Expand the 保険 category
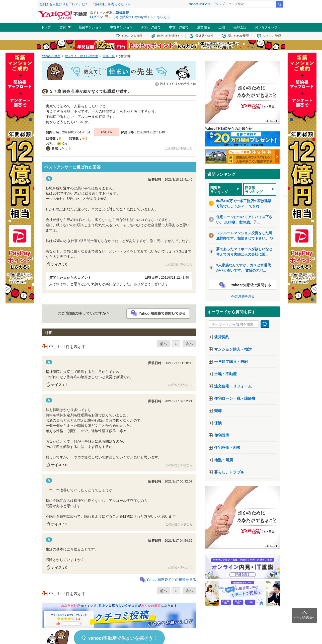This screenshot has width=322, height=644. (211, 423)
